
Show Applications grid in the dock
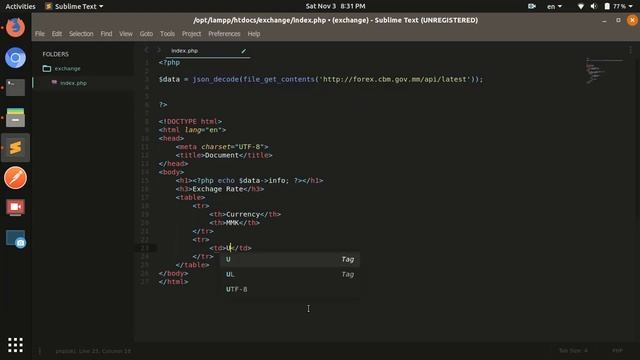click(15, 345)
